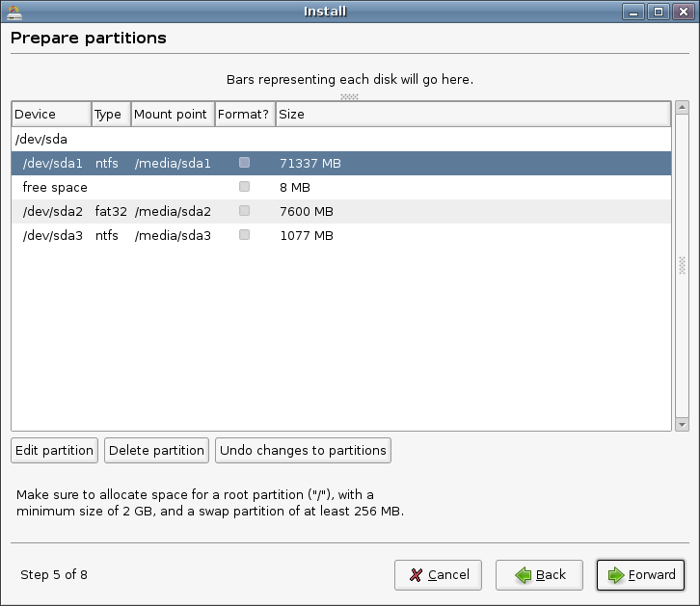Sort by Size column header
Screen dimensions: 700x606
[x=472, y=114]
